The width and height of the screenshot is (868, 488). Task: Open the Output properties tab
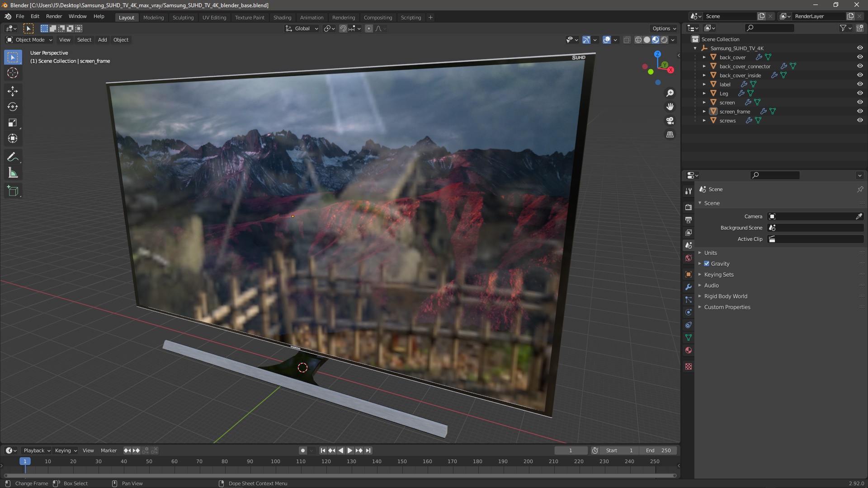point(689,220)
